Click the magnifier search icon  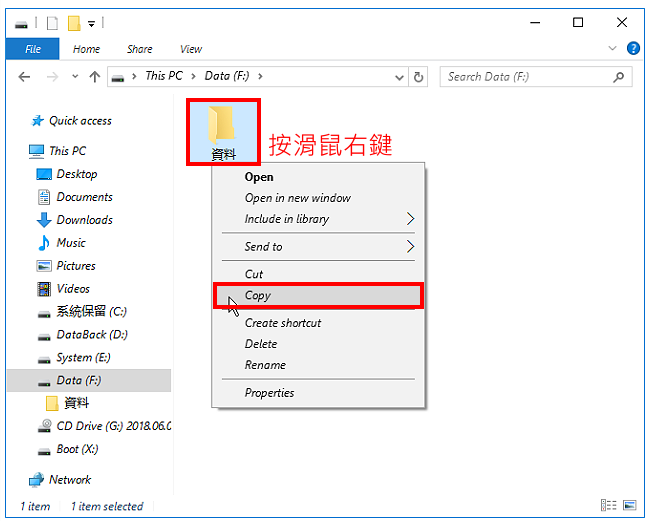(619, 77)
